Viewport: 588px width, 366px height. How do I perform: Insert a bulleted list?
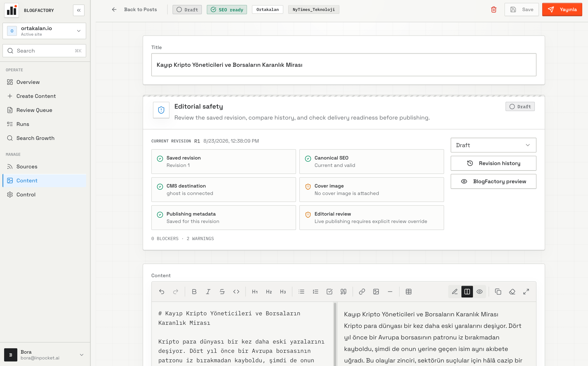tap(301, 292)
